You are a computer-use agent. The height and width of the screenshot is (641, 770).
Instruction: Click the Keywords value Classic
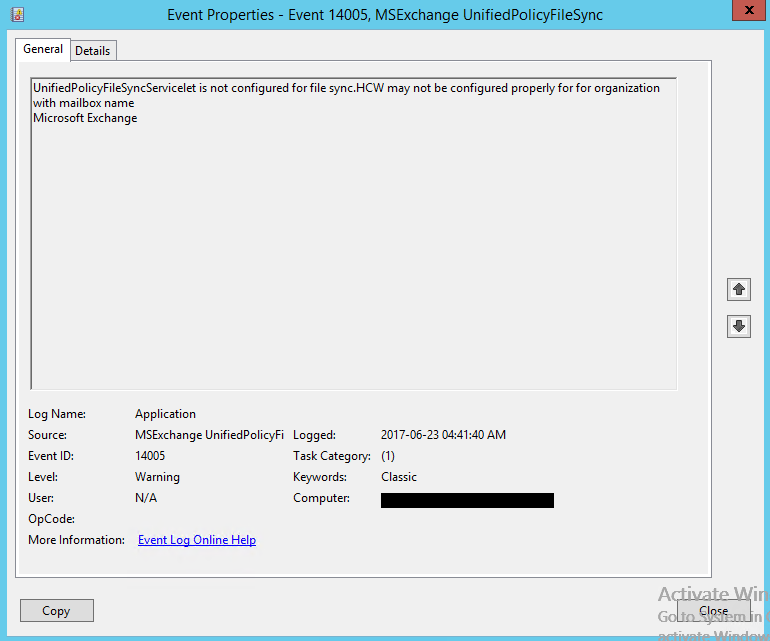pyautogui.click(x=399, y=477)
